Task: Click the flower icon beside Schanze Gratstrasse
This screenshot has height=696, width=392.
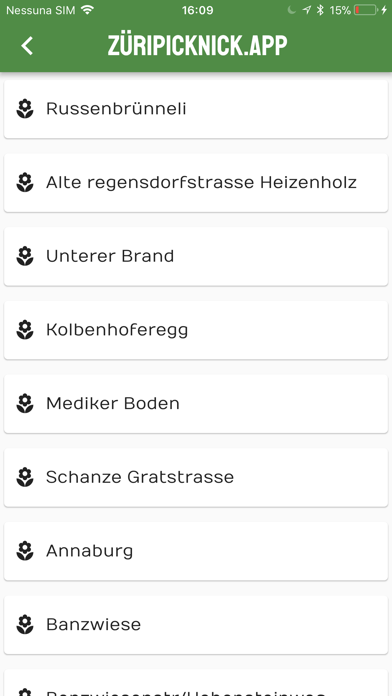Action: tap(25, 478)
